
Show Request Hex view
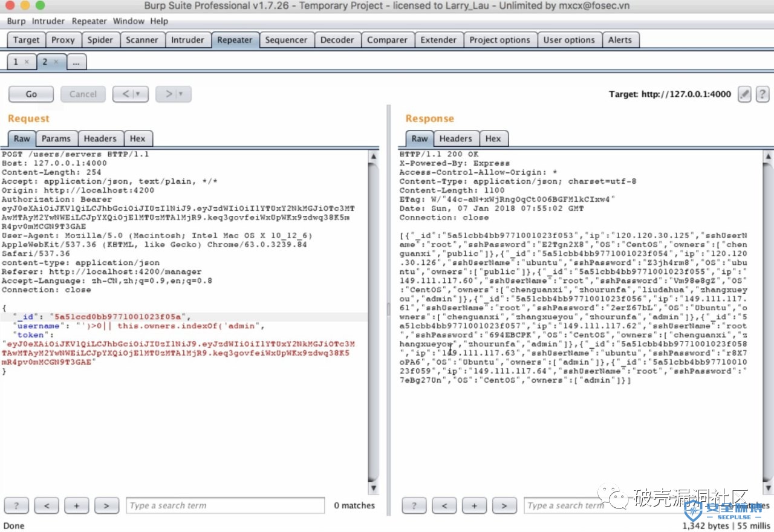click(137, 138)
